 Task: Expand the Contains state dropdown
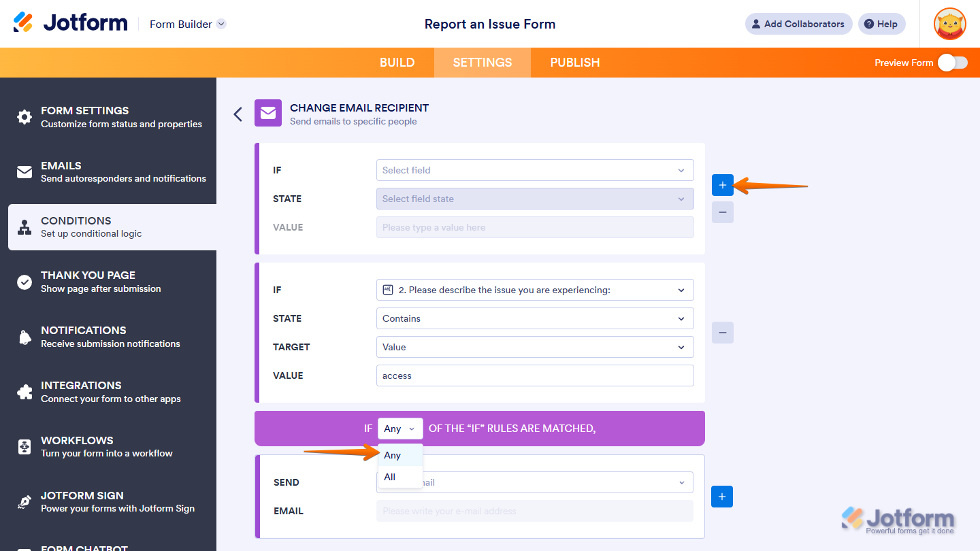coord(535,318)
